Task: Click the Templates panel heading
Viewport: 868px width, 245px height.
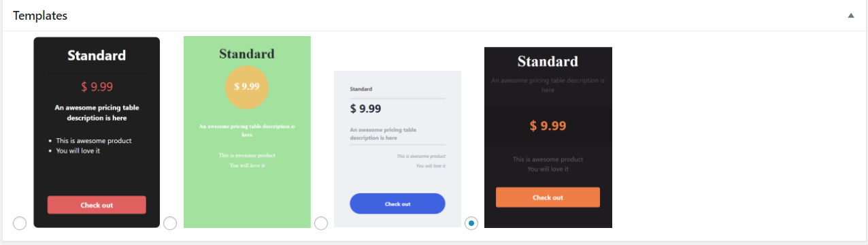Action: (x=40, y=15)
